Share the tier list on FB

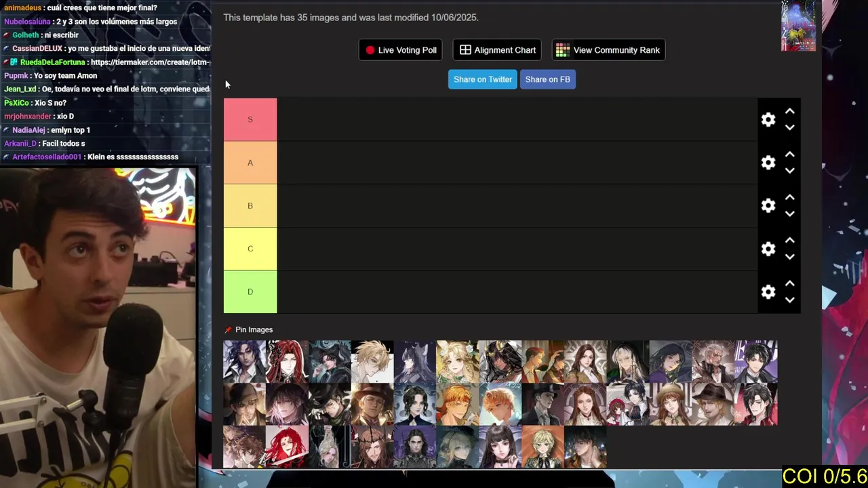(547, 79)
